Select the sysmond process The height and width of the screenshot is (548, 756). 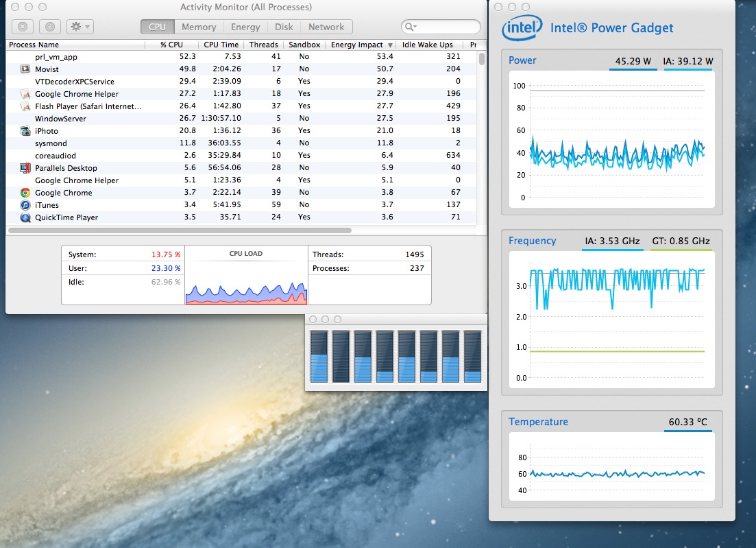tap(241, 143)
